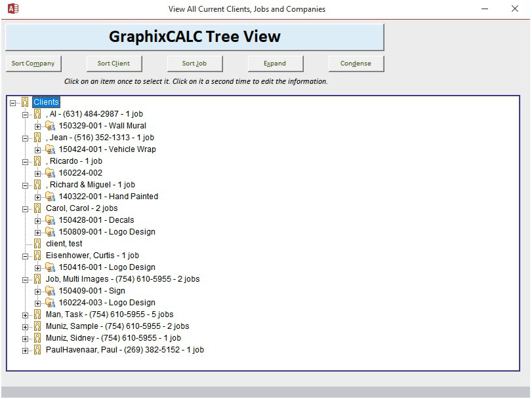Click the job icon beside "150416-001 - Logo Design"

pyautogui.click(x=49, y=267)
